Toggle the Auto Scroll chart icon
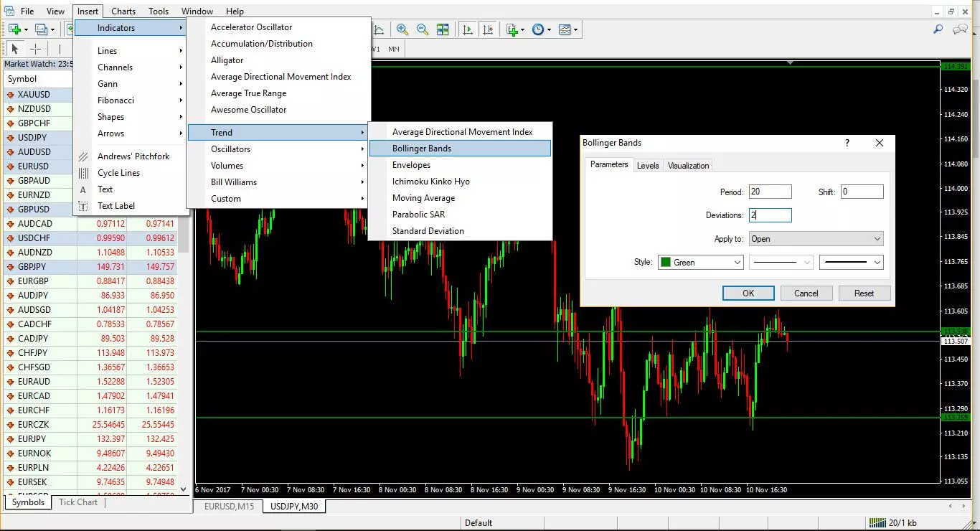 [x=468, y=29]
